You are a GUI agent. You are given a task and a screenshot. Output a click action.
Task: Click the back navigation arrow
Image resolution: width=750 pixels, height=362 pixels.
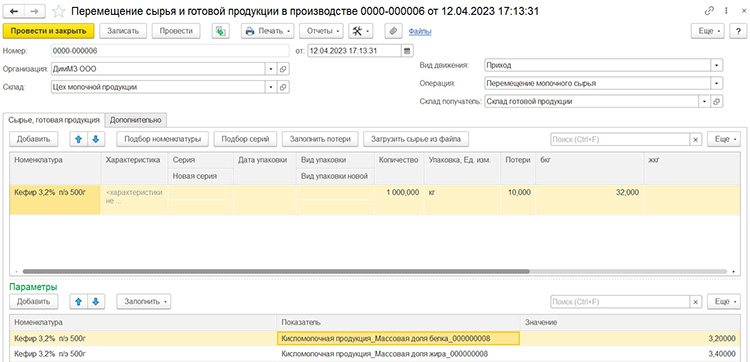pyautogui.click(x=14, y=11)
